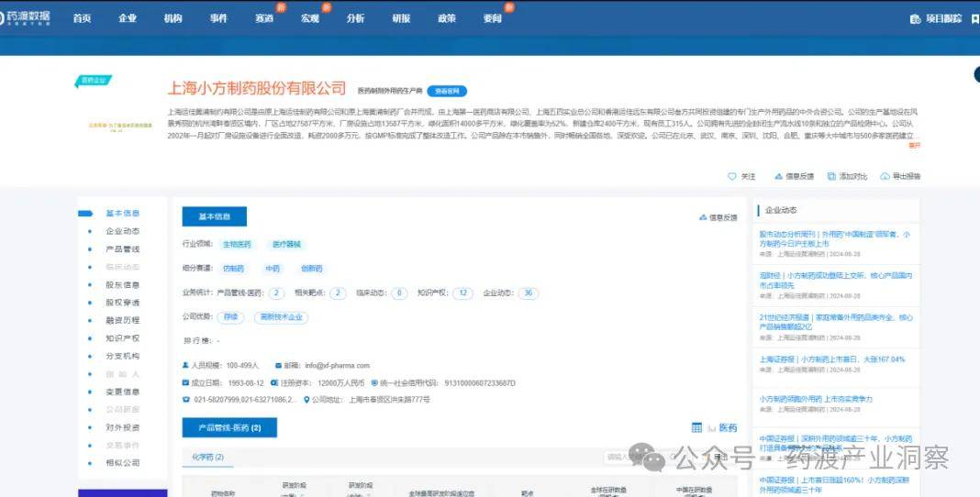Click the company logo thumbnail beside the company name
980x497 pixels.
pos(120,127)
